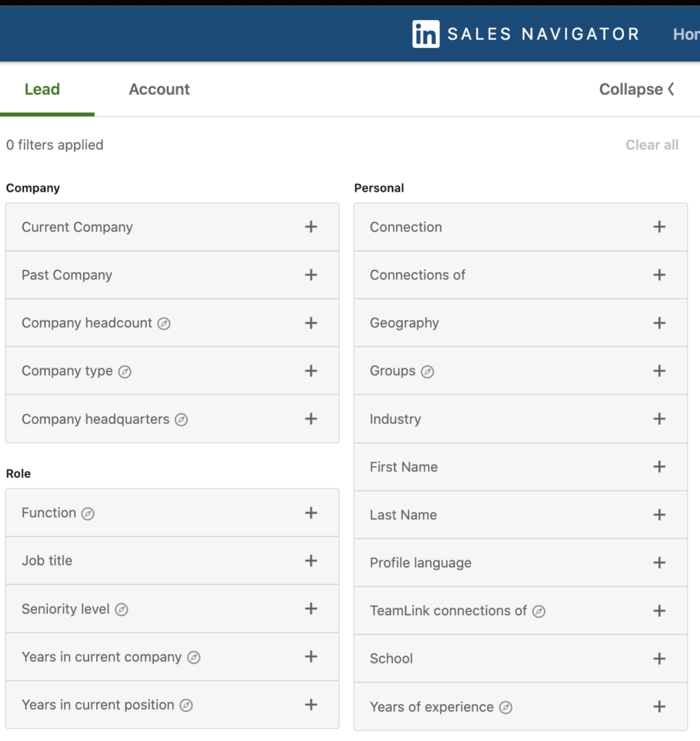Click compass icon beside TeamLink connections of
The height and width of the screenshot is (741, 700).
pyautogui.click(x=539, y=611)
